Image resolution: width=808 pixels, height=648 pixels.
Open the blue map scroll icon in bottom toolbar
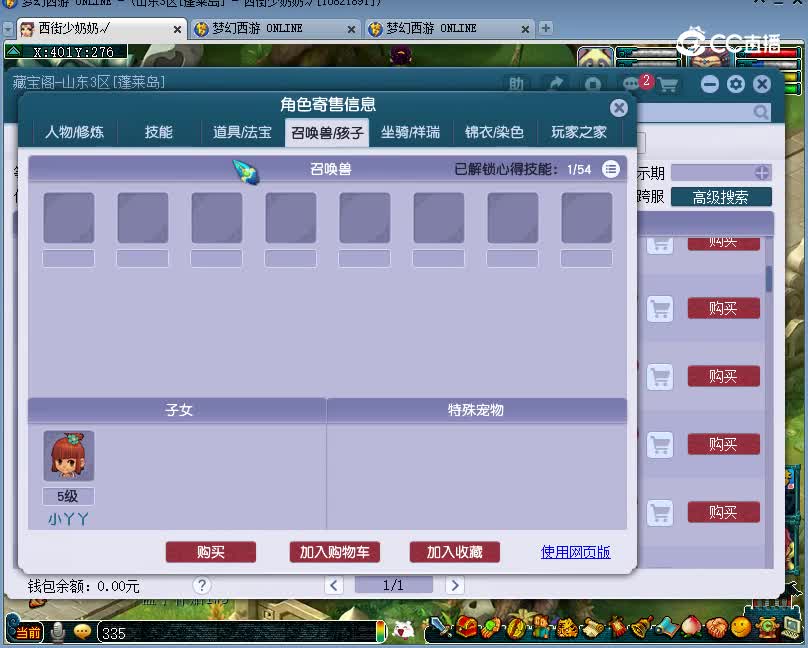[666, 626]
